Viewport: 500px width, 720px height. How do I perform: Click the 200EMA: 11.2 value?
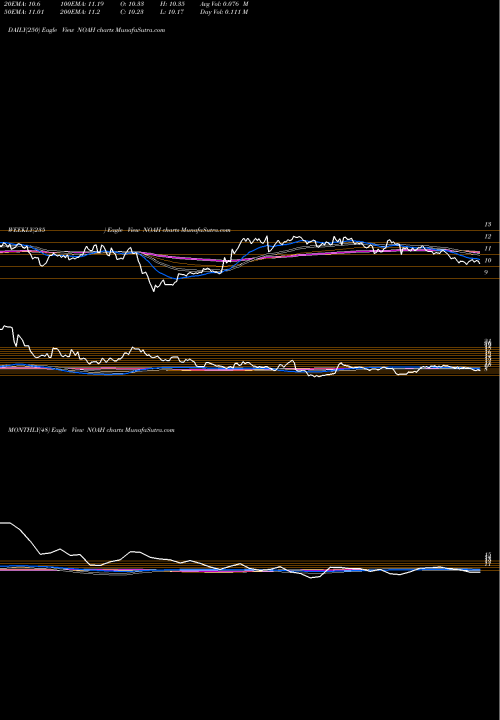(80, 12)
